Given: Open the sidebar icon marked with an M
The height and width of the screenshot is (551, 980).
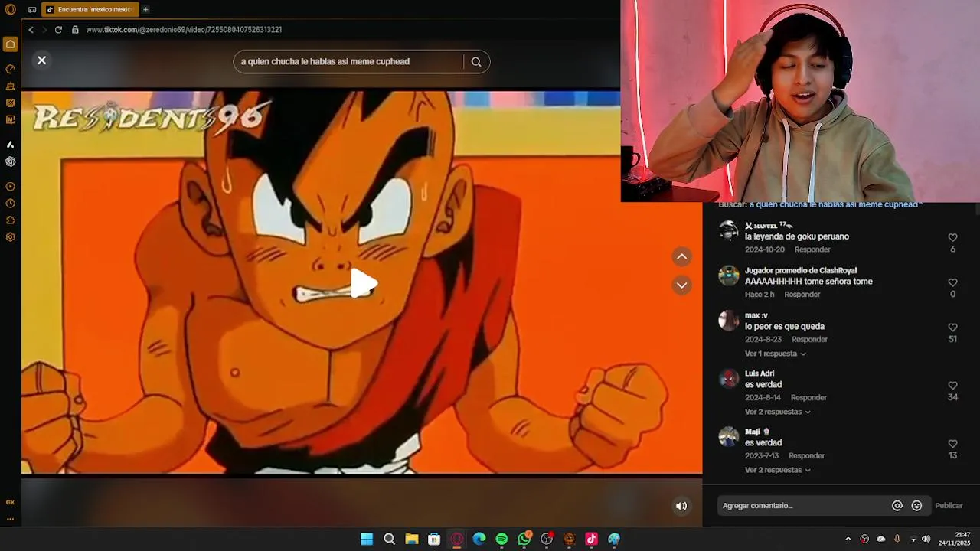Looking at the screenshot, I should 11,119.
